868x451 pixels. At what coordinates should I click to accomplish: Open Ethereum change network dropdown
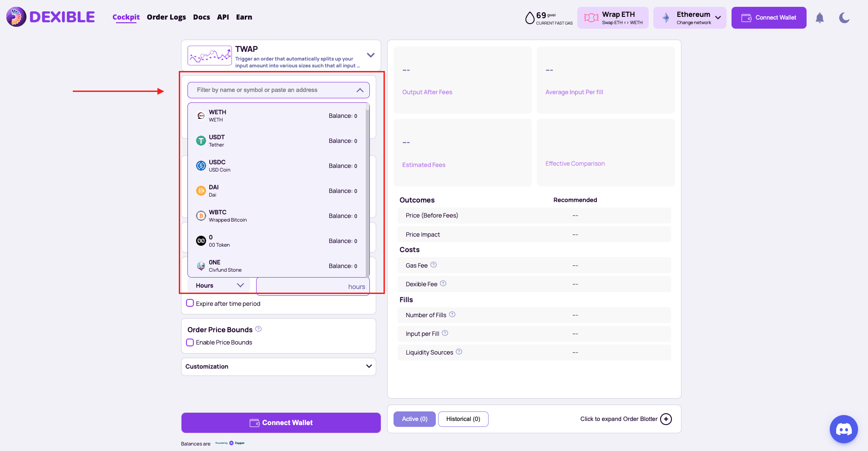pyautogui.click(x=690, y=18)
